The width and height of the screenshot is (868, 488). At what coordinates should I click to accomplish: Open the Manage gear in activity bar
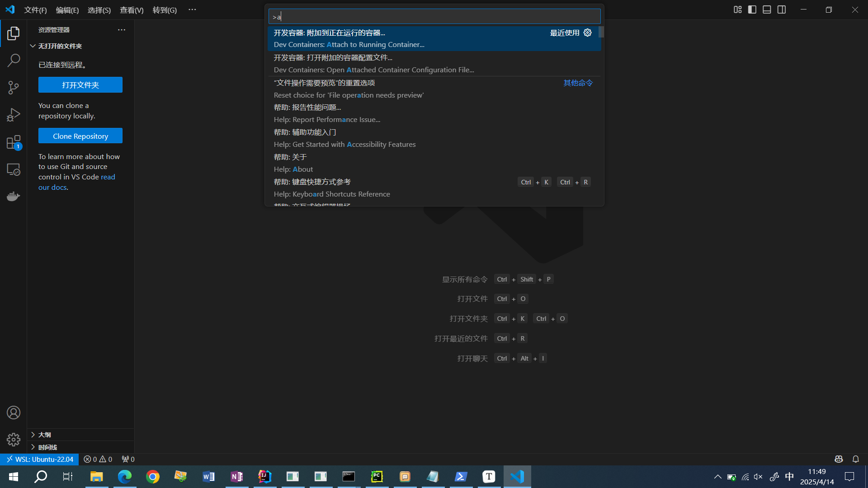pos(14,440)
